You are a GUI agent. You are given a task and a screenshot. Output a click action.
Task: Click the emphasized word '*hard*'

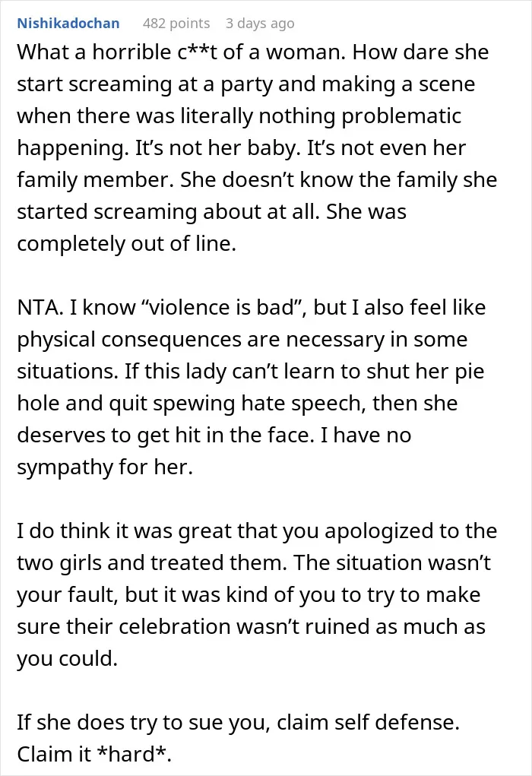pyautogui.click(x=133, y=754)
